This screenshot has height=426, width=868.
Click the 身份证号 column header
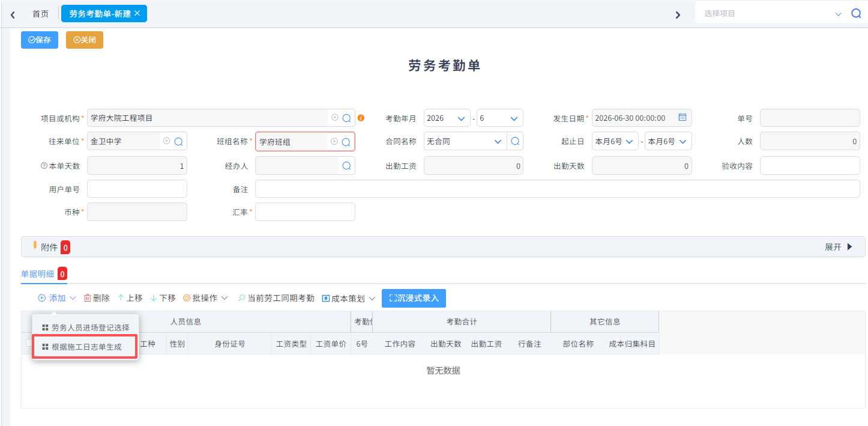click(230, 344)
